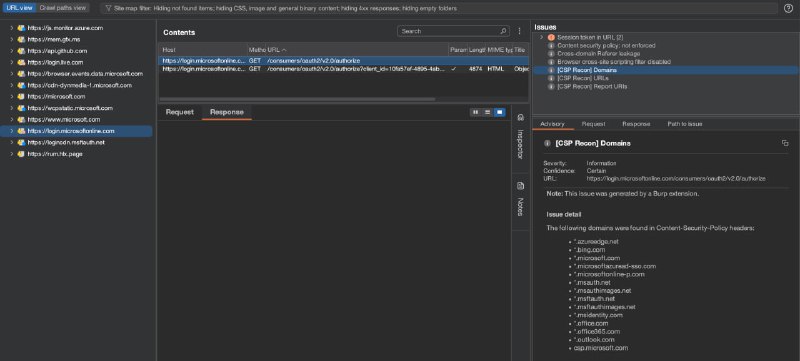Image resolution: width=800 pixels, height=361 pixels.
Task: Open the help question mark icon
Action: tap(788, 8)
